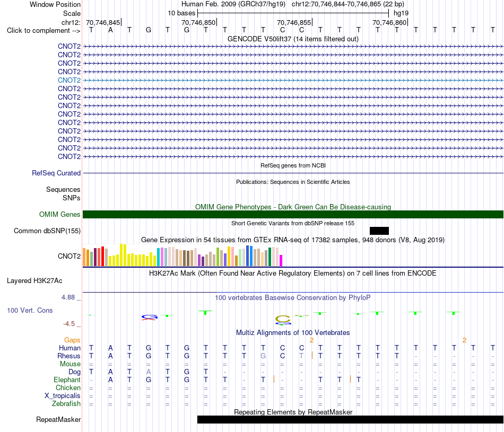Click the 'Sequences' track label

63,190
